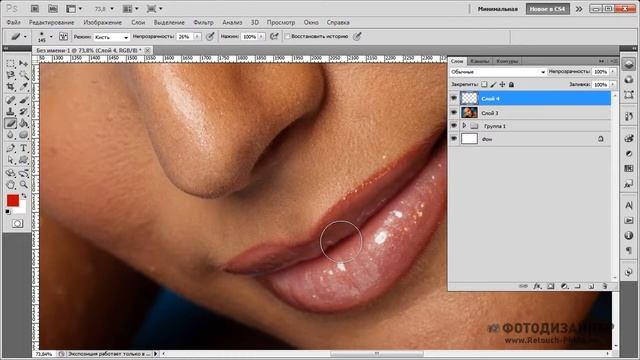Launch Bridge from the top bar

pos(35,8)
